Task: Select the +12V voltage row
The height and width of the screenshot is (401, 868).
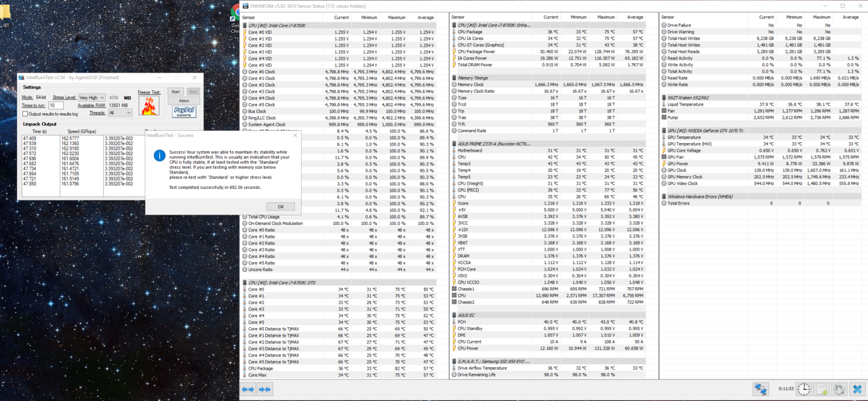Action: point(549,230)
